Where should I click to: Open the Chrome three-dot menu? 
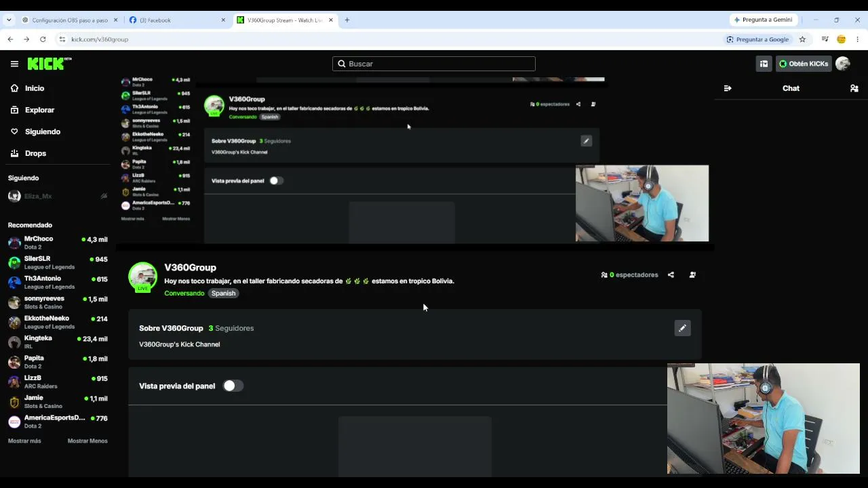[x=858, y=39]
